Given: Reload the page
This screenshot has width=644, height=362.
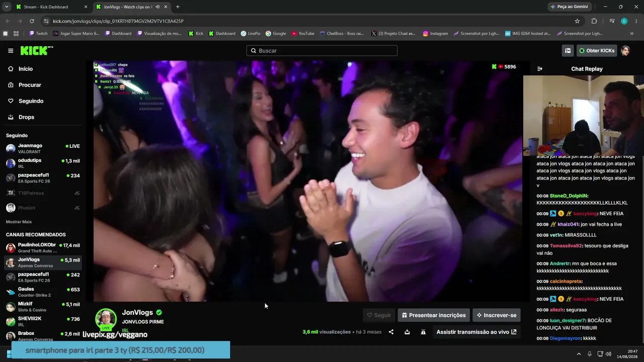Looking at the screenshot, I should point(32,21).
